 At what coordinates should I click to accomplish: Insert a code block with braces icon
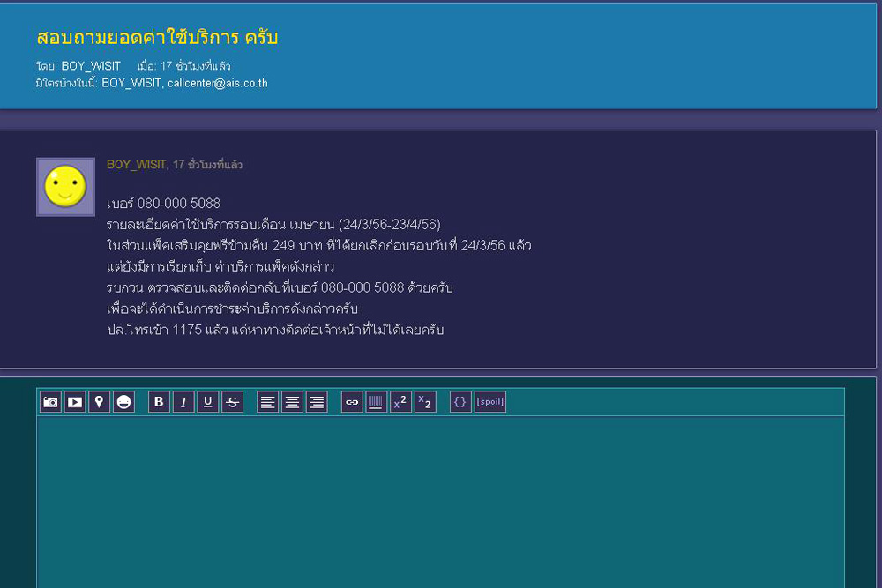(x=460, y=402)
